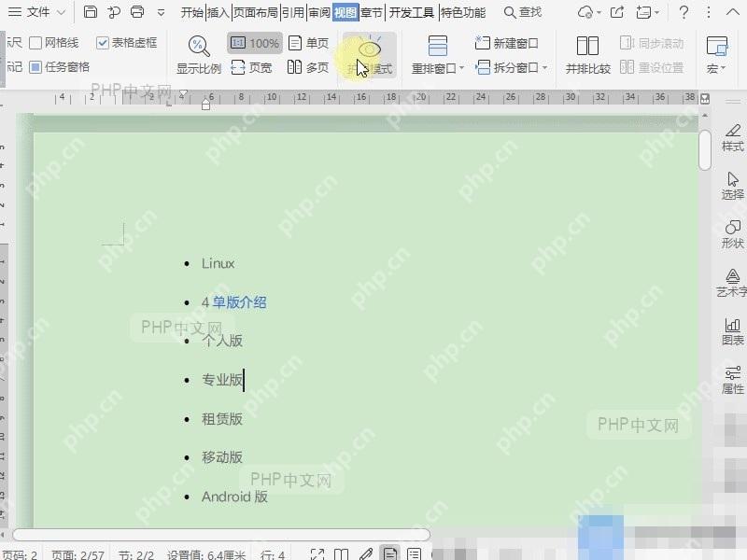This screenshot has width=747, height=560.
Task: Select the 多页 multi-page view
Action: [308, 67]
